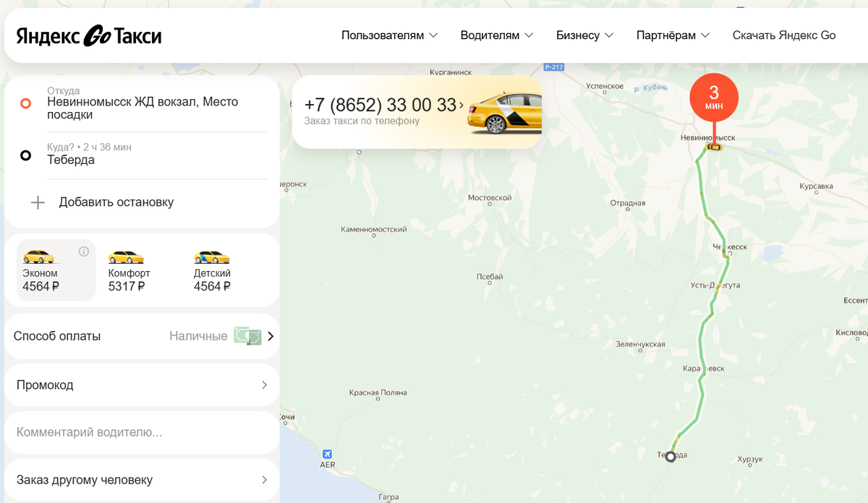Open Скачать Яндекс Go link
This screenshot has width=868, height=503.
[x=784, y=35]
